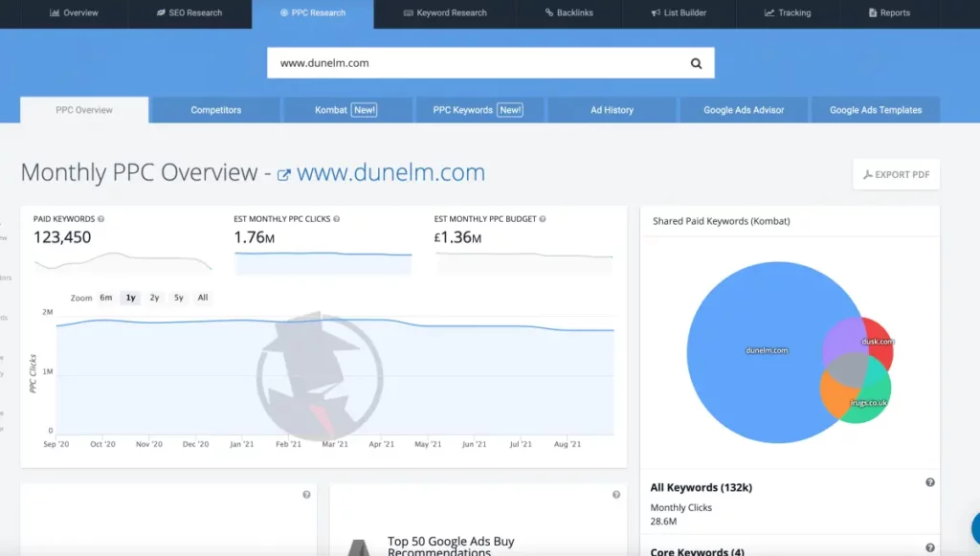Open the Competitors sub-tab
Screen dimensions: 980x556
tap(215, 110)
